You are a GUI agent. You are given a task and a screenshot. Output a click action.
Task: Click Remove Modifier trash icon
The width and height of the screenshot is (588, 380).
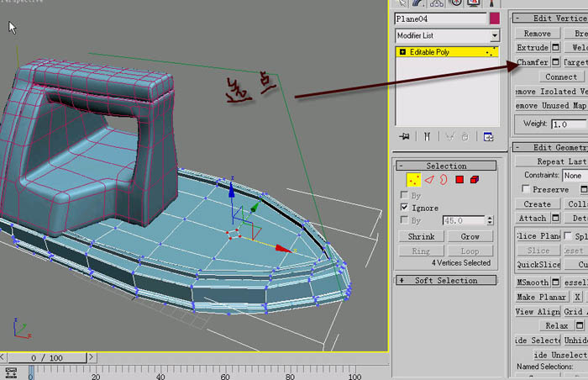click(465, 137)
